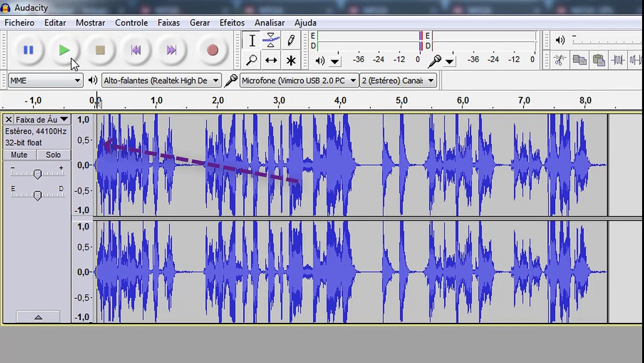Image resolution: width=644 pixels, height=363 pixels.
Task: Open the Editar menu
Action: click(55, 23)
